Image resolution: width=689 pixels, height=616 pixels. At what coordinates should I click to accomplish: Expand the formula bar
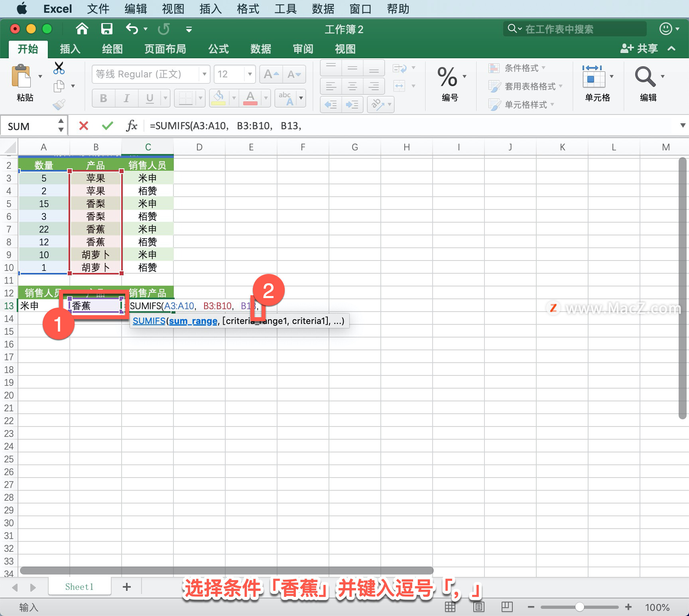click(683, 126)
